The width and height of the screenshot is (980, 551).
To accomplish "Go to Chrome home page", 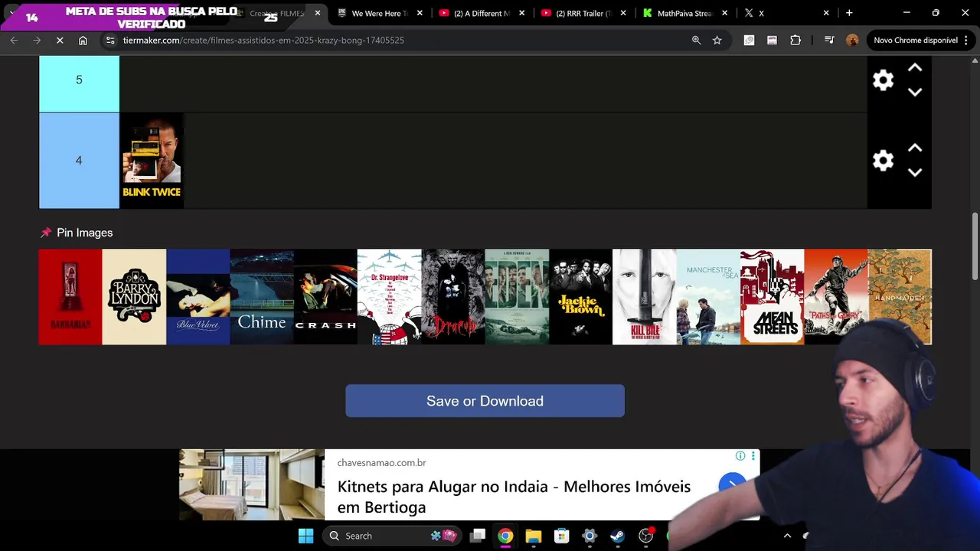I will click(x=83, y=40).
